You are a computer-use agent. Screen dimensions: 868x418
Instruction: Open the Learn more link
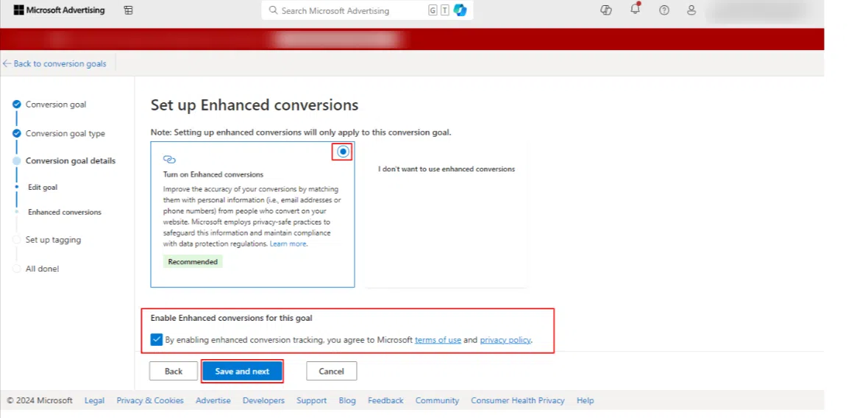coord(288,244)
